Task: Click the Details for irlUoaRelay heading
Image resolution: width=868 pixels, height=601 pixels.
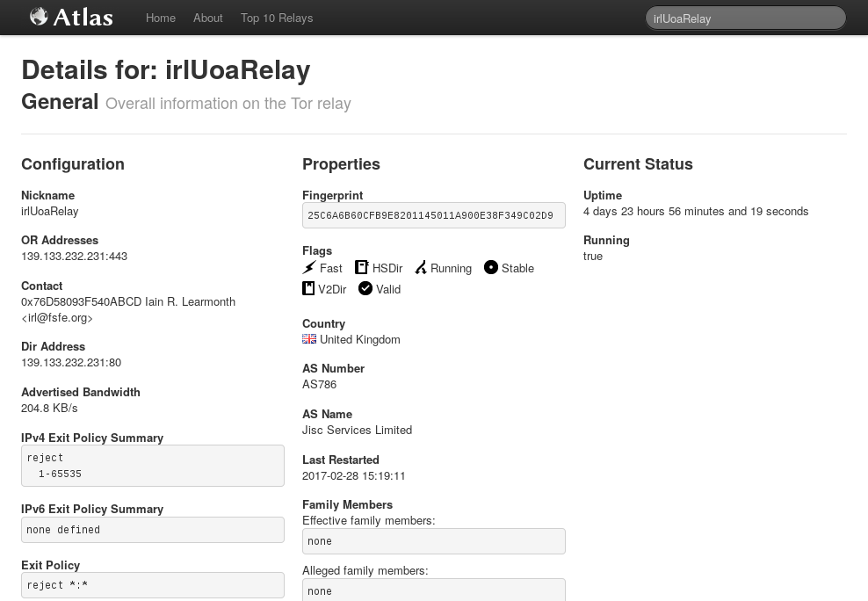Action: (x=167, y=70)
